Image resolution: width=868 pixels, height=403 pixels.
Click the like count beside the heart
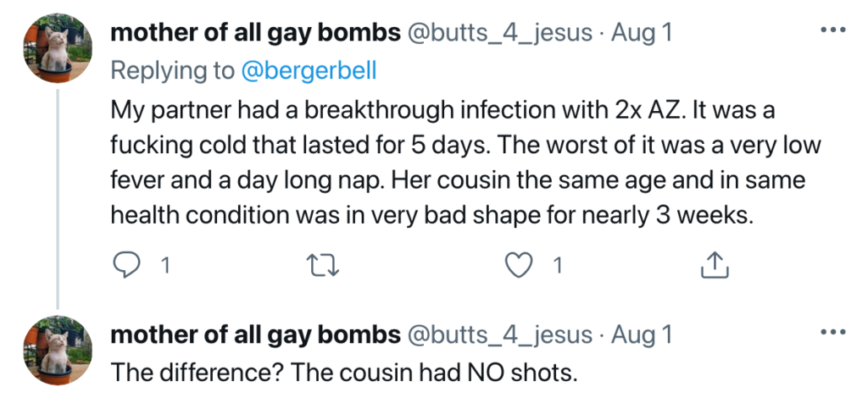[x=557, y=266]
